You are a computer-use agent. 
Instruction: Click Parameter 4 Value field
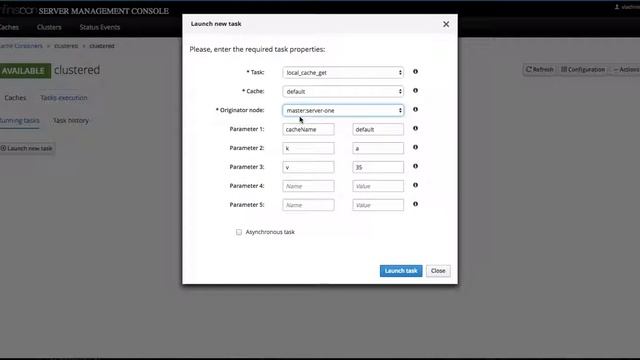pos(378,186)
